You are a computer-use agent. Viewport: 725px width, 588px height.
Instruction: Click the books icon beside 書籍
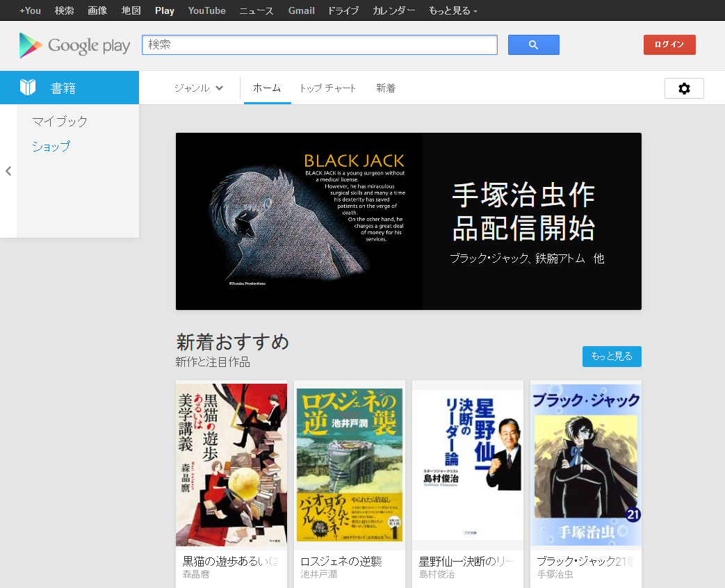coord(28,87)
